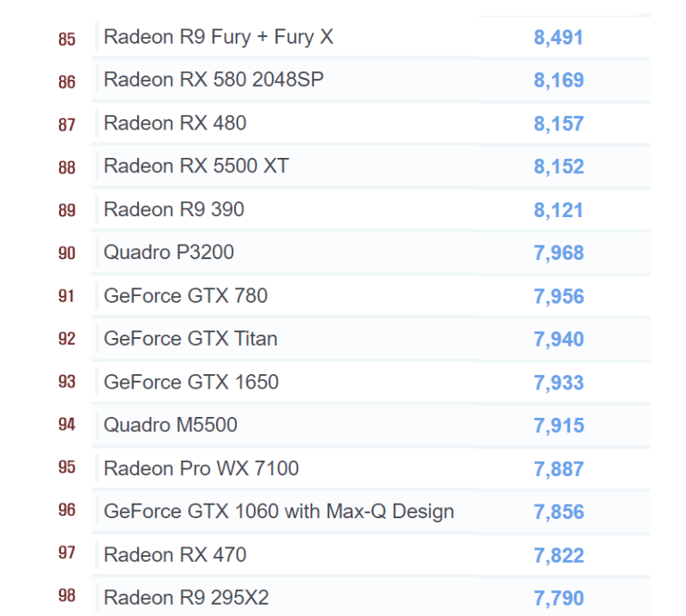This screenshot has height=616, width=686.
Task: Click the score 7,940
Action: (x=559, y=339)
